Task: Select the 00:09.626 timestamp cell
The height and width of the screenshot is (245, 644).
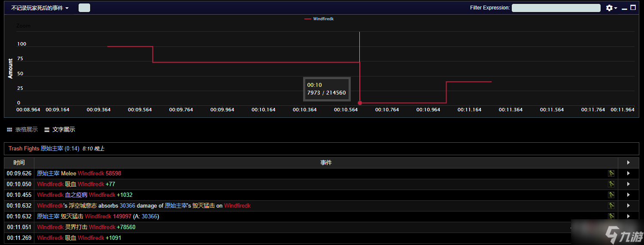Action: pyautogui.click(x=19, y=173)
